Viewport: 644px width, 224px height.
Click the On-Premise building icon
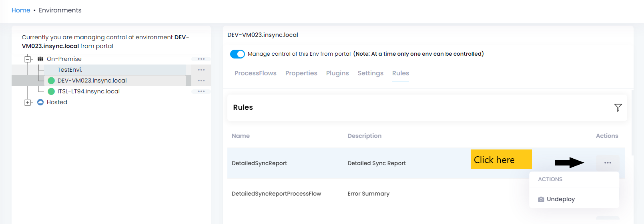(40, 59)
